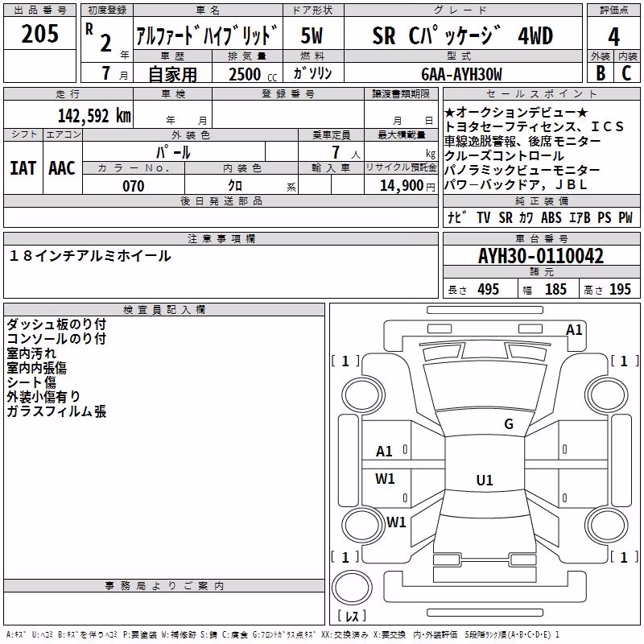Click inspector note 外装小傷有り

43,397
